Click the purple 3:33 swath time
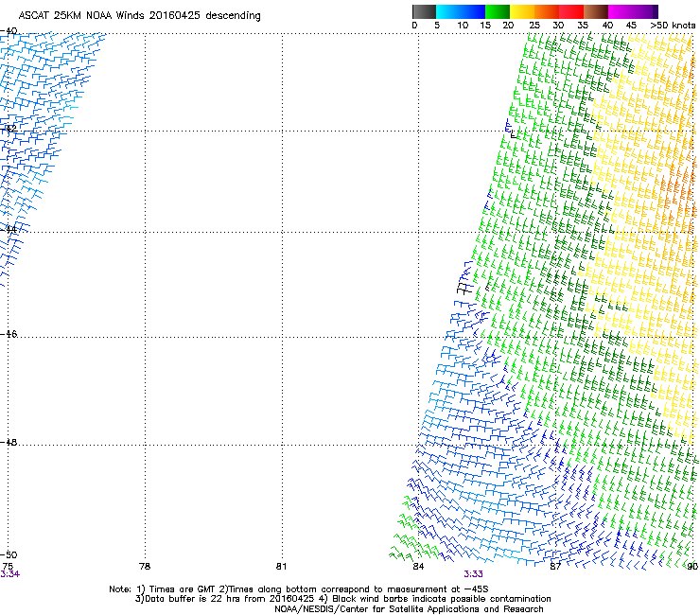Image resolution: width=700 pixels, height=615 pixels. pyautogui.click(x=473, y=574)
